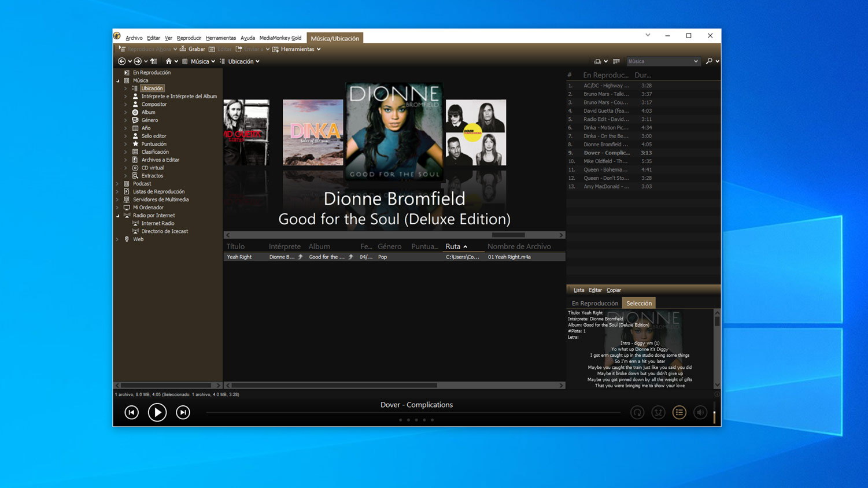
Task: Select Internet Radio tree item
Action: click(157, 223)
